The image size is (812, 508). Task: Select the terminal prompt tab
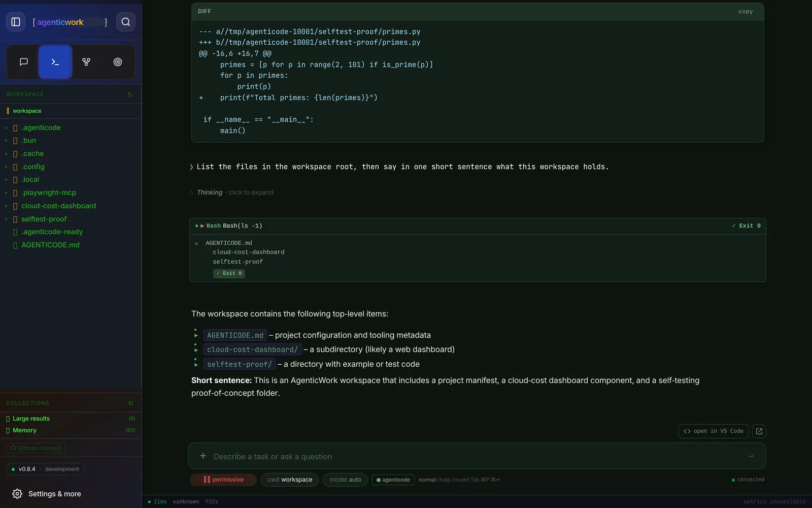(55, 62)
